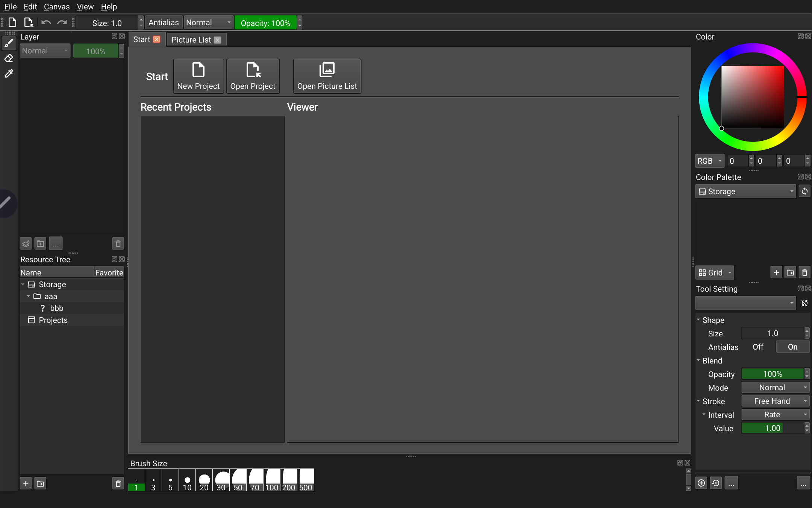
Task: Enable Antialias from the top toolbar
Action: (163, 22)
